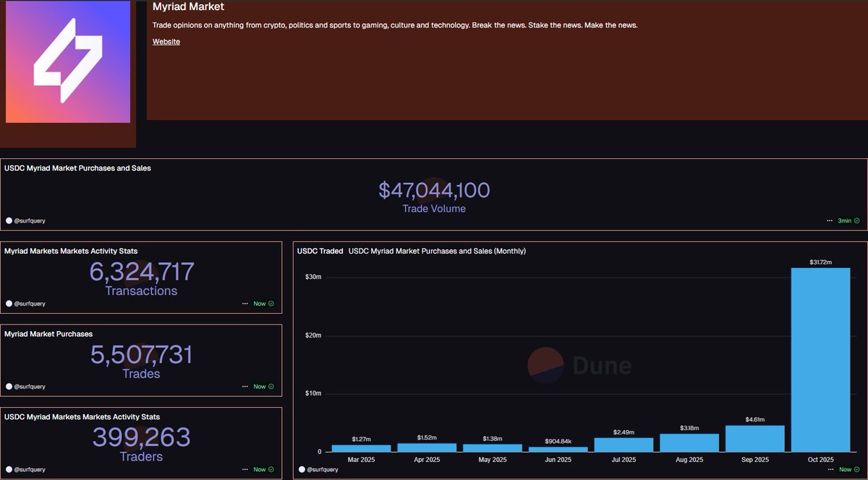Click the 399,263 traders counter
The height and width of the screenshot is (480, 868).
(142, 437)
